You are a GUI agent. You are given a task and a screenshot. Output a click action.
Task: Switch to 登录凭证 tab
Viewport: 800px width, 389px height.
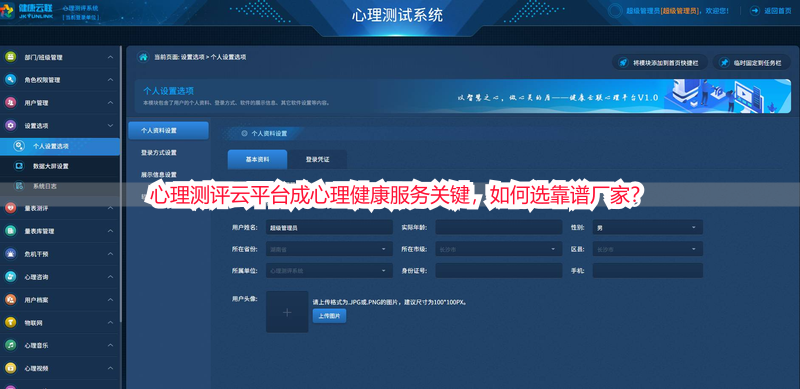click(317, 159)
